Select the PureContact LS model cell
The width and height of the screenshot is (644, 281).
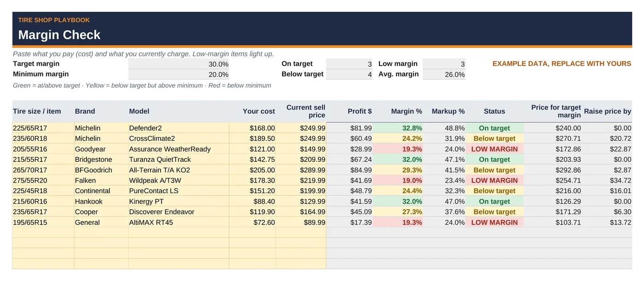click(x=178, y=191)
